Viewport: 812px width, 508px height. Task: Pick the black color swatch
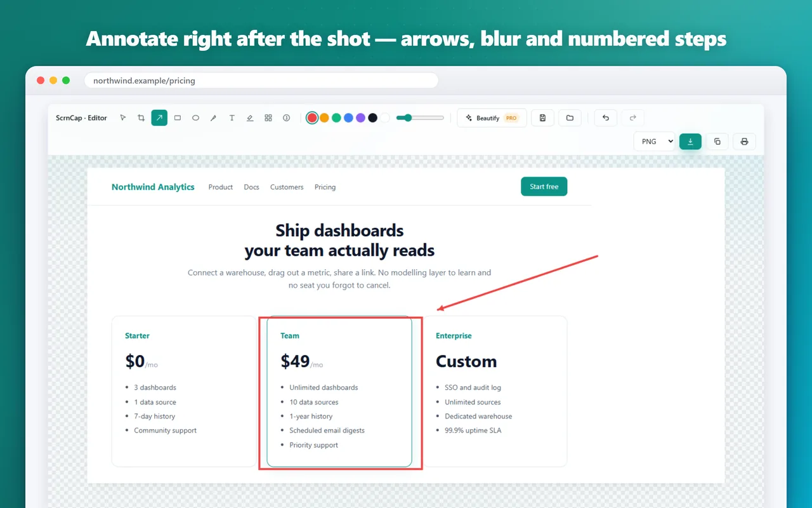click(x=372, y=117)
